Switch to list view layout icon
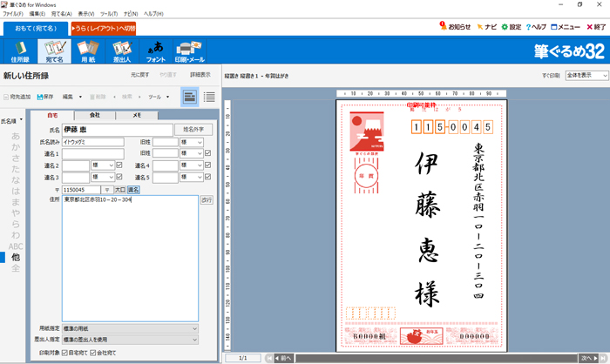This screenshot has height=364, width=610. (209, 97)
